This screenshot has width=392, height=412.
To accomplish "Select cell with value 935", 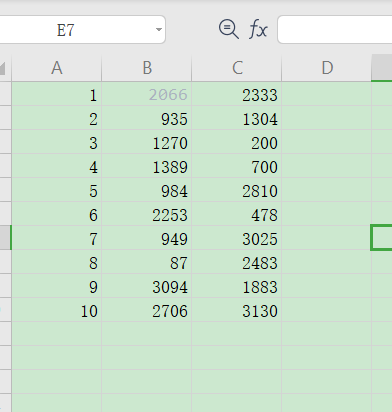I will (x=147, y=118).
